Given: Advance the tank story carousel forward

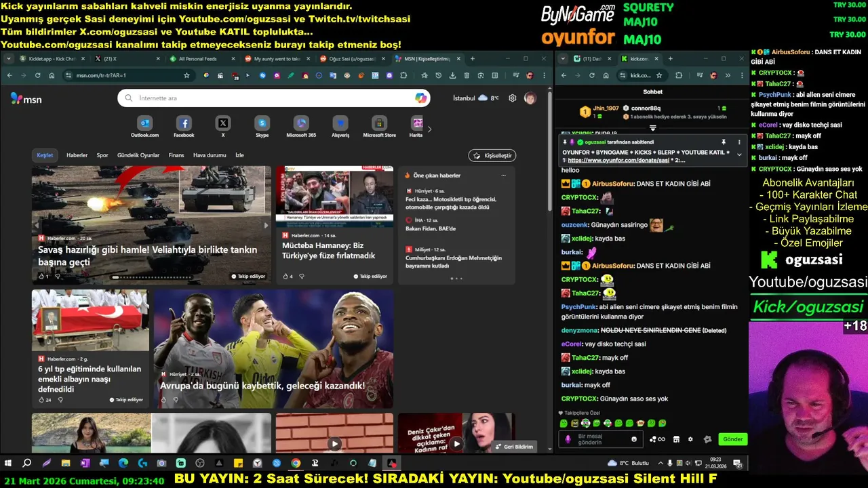Looking at the screenshot, I should pos(266,225).
